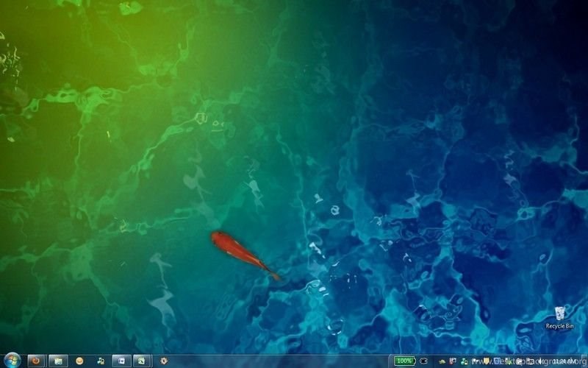588x368 pixels.
Task: Switch to the blue window taskbar app
Action: [121, 361]
